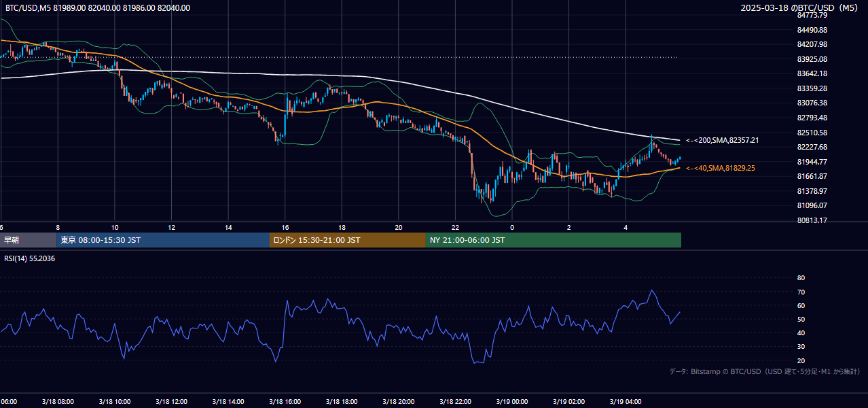Click hour label 14 under price chart
The image size is (868, 408).
point(228,228)
